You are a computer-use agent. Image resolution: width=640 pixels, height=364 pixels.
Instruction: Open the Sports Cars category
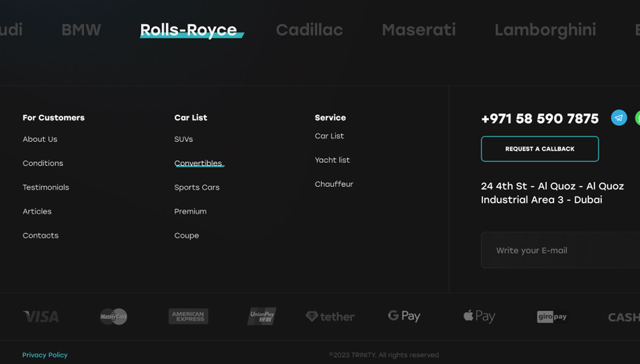click(x=197, y=187)
